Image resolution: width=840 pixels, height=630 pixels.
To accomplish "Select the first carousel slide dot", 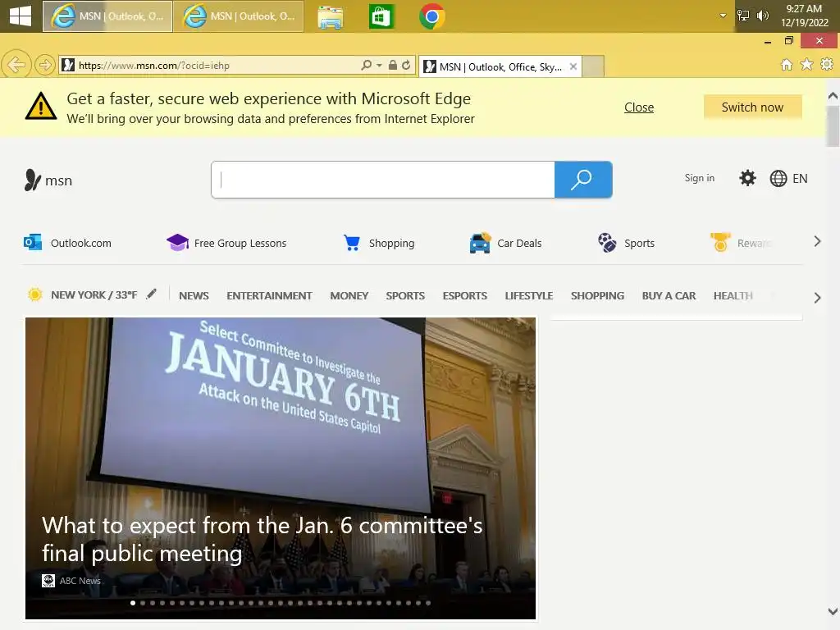I will tap(133, 603).
